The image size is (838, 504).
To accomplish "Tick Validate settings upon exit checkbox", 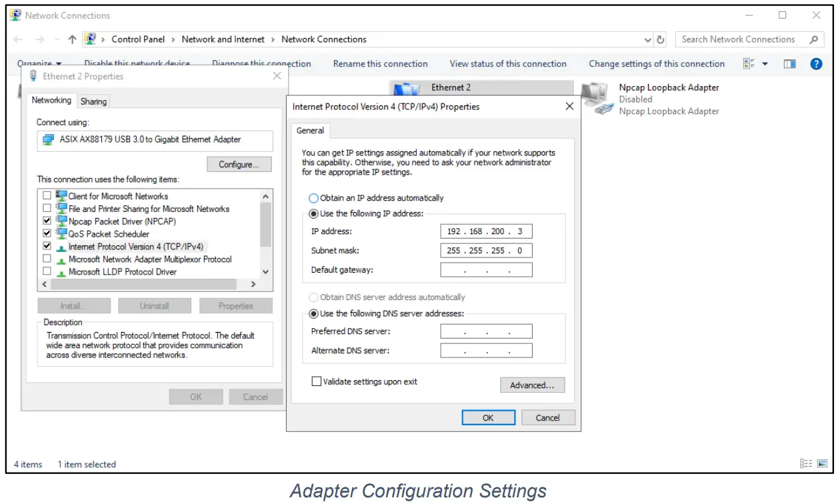I will click(317, 381).
